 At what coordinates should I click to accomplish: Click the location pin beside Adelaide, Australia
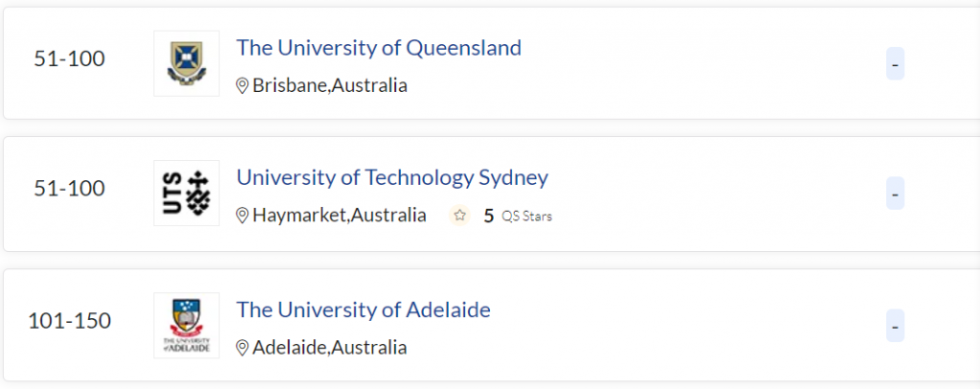tap(242, 347)
